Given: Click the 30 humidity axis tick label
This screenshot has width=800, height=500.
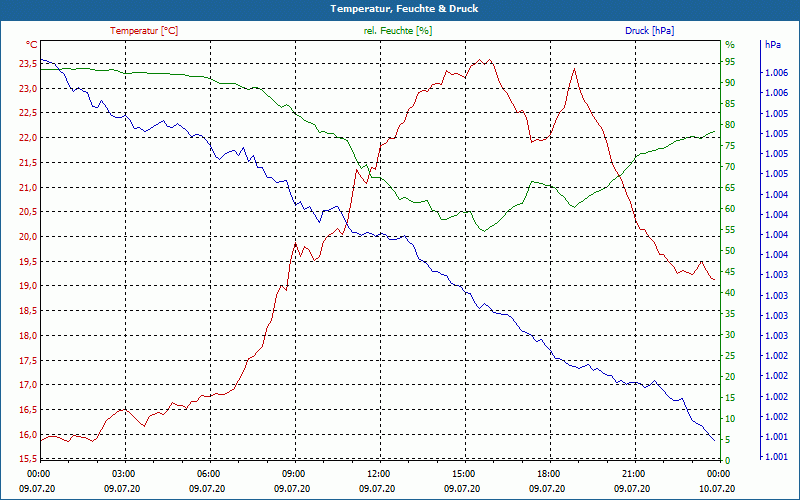Looking at the screenshot, I should (730, 335).
